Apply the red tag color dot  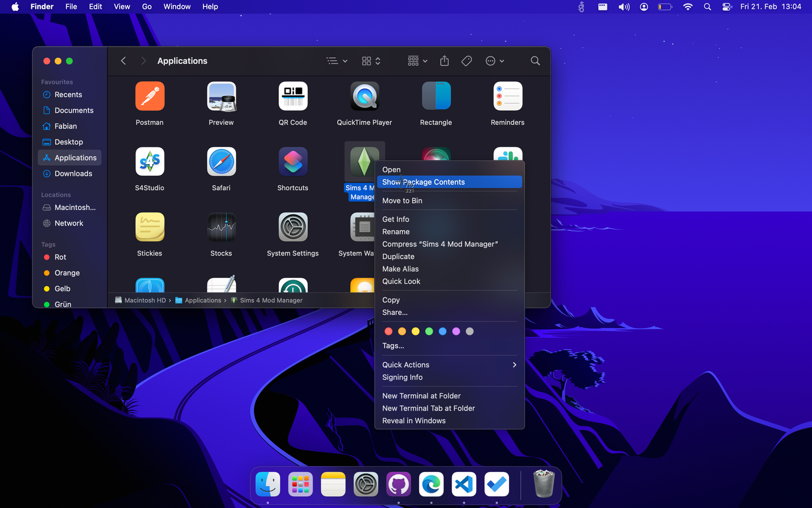(x=389, y=332)
